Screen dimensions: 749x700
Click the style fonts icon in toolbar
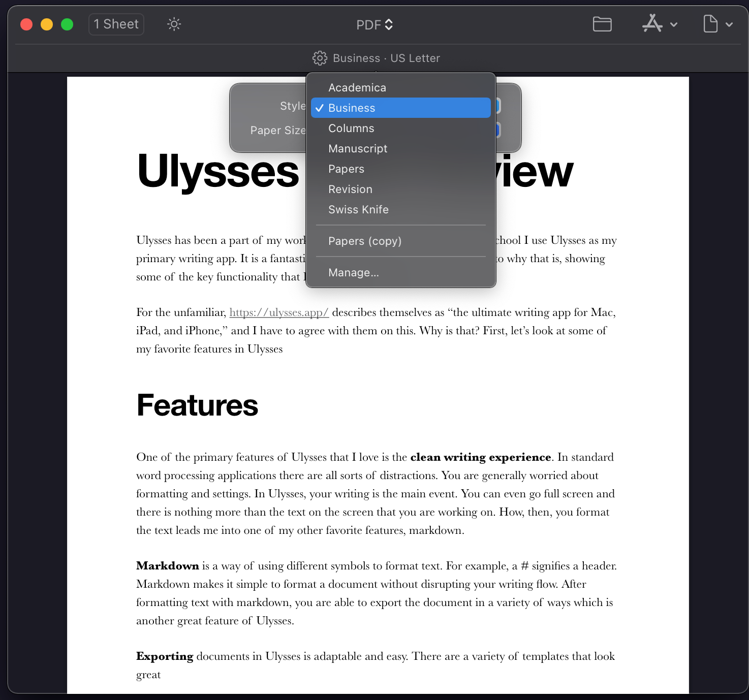click(653, 24)
